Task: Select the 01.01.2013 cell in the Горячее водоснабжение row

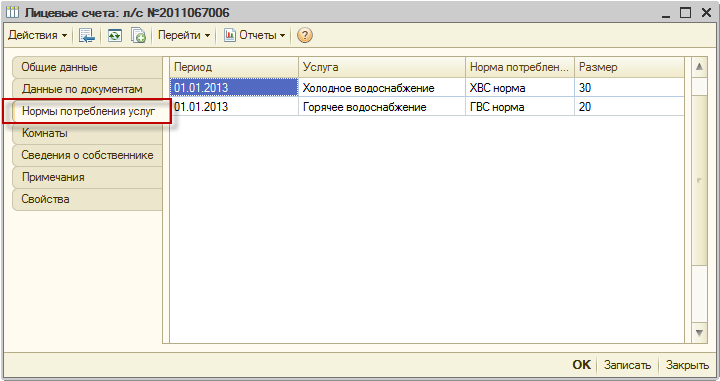Action: (234, 106)
